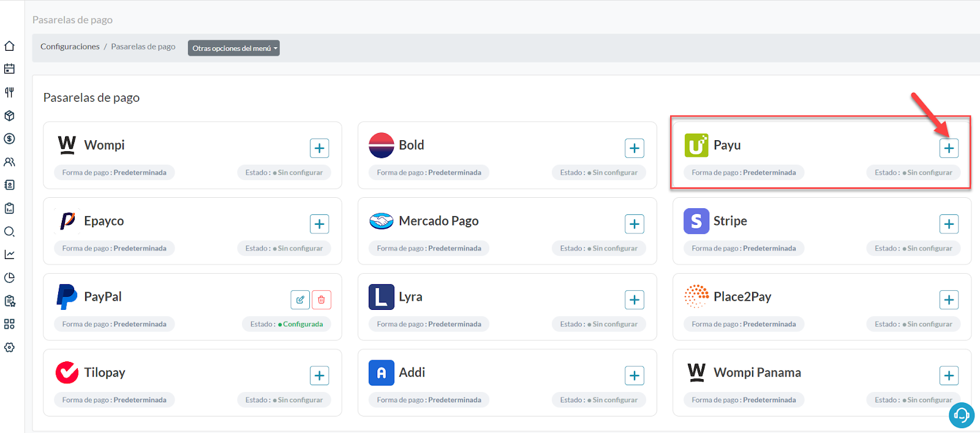Click the people contacts sidebar icon

click(9, 162)
